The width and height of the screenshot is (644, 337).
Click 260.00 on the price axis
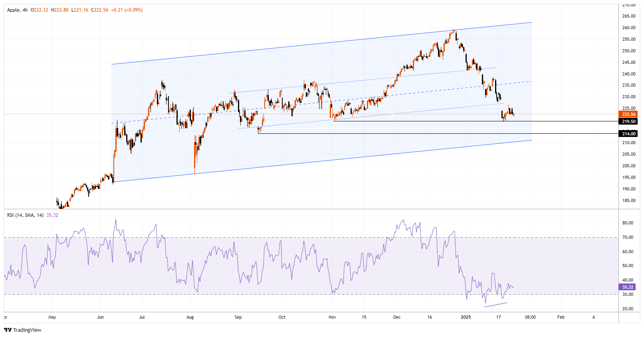point(629,28)
